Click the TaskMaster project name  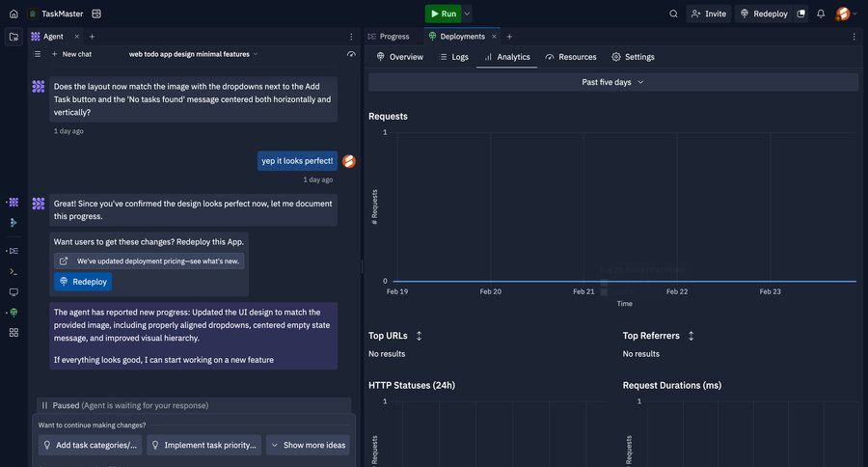coord(62,14)
